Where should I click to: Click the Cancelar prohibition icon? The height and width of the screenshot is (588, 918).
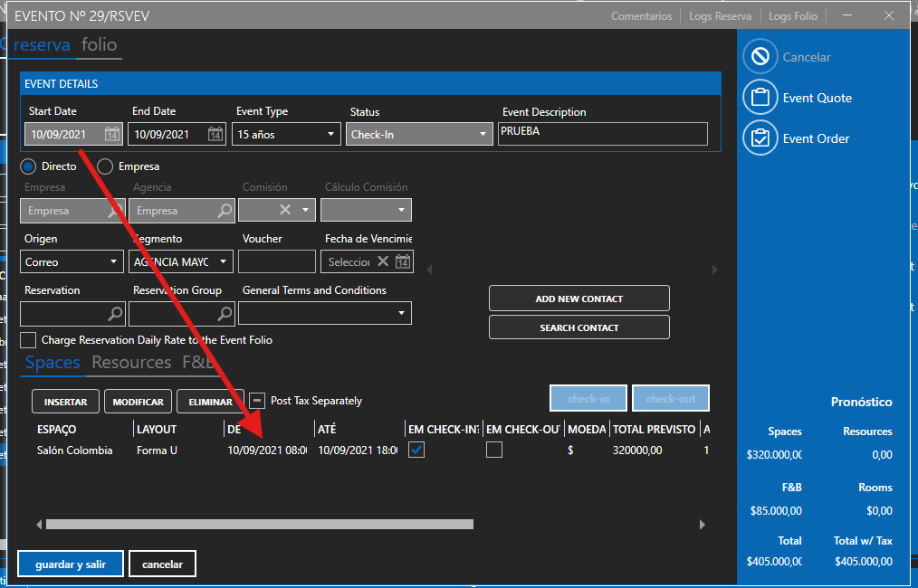(x=760, y=57)
